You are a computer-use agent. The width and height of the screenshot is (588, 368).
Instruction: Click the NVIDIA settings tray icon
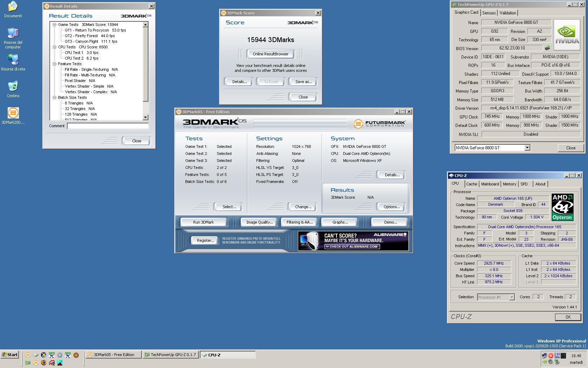click(545, 362)
